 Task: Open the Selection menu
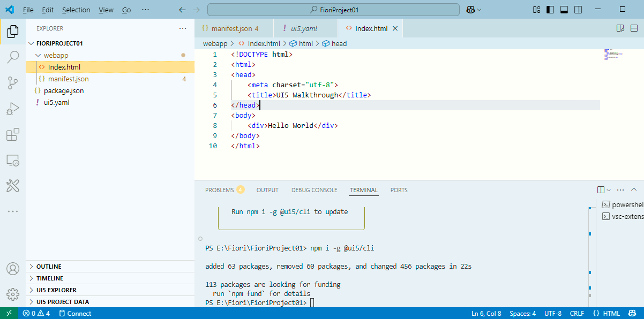[76, 10]
